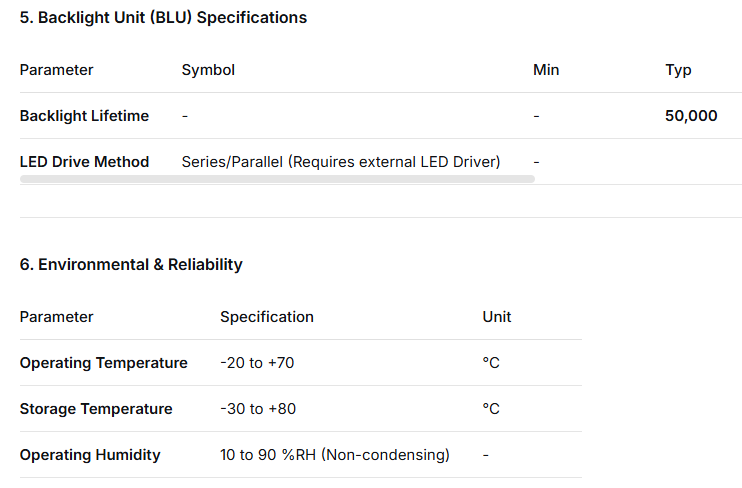Click the Backlight Lifetime row label
742x488 pixels.
coord(84,116)
